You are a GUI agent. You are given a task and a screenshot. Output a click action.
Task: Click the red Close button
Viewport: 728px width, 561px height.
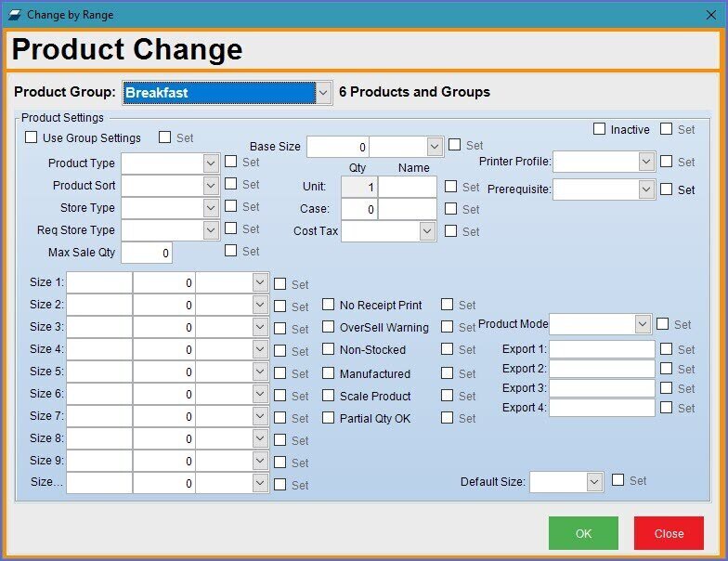[669, 533]
